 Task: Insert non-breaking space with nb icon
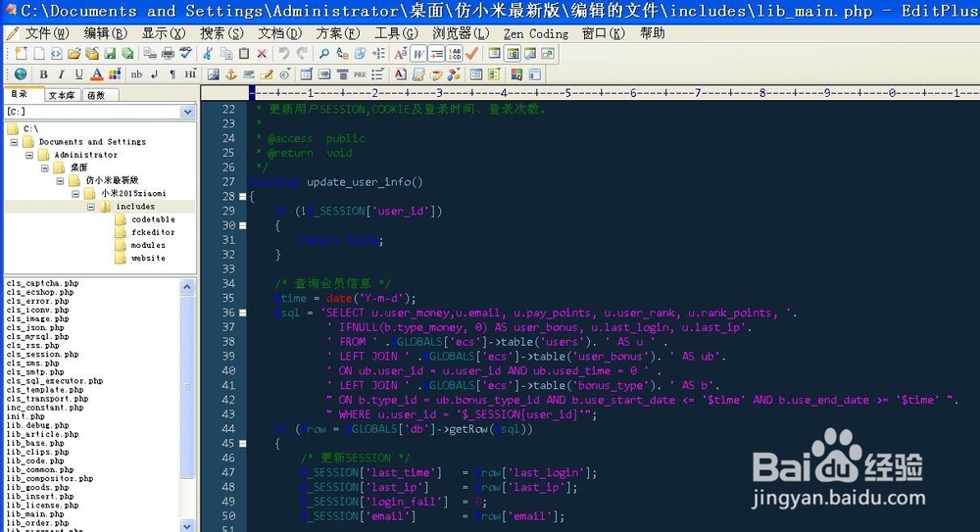pyautogui.click(x=136, y=74)
